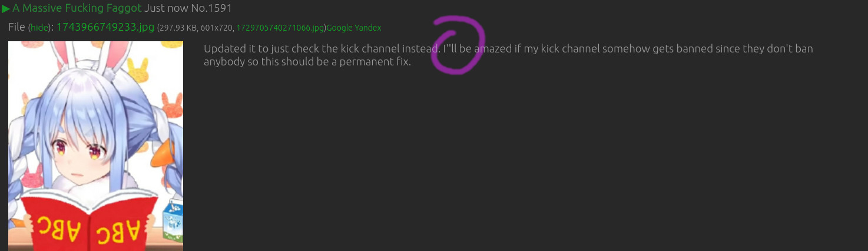Hide the attached file via 'hide' link
This screenshot has width=868, height=251.
point(40,28)
